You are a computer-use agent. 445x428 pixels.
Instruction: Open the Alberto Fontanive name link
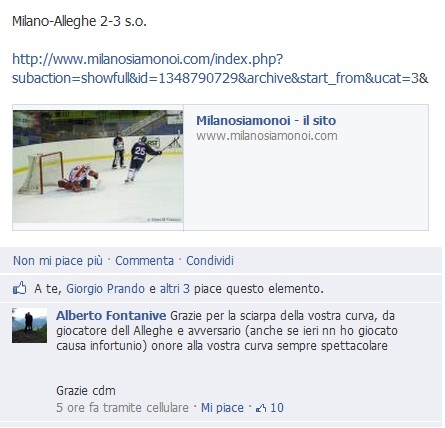click(x=111, y=315)
